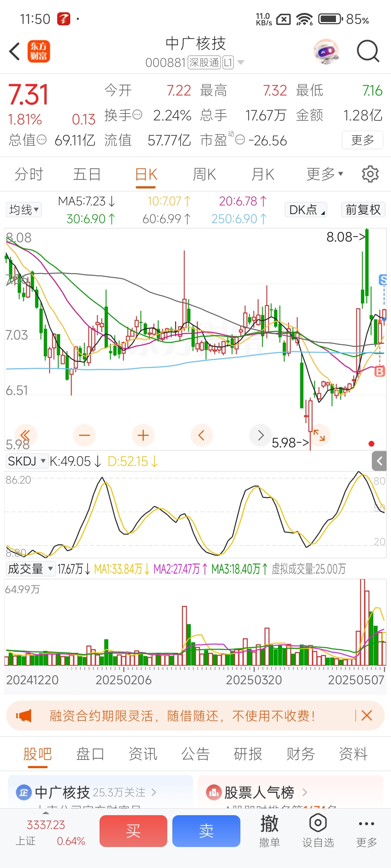This screenshot has width=391, height=868.
Task: Open the bottom 更多 three-dots menu
Action: 366,831
